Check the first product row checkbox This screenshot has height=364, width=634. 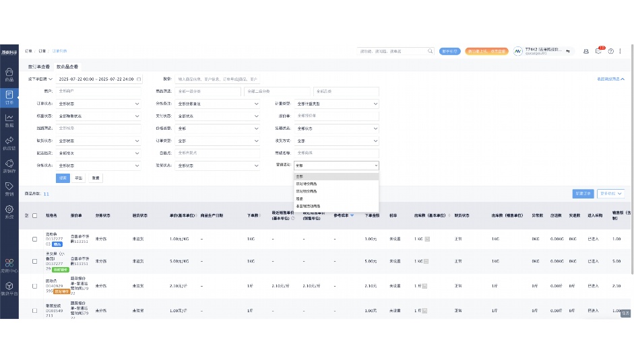coord(35,239)
